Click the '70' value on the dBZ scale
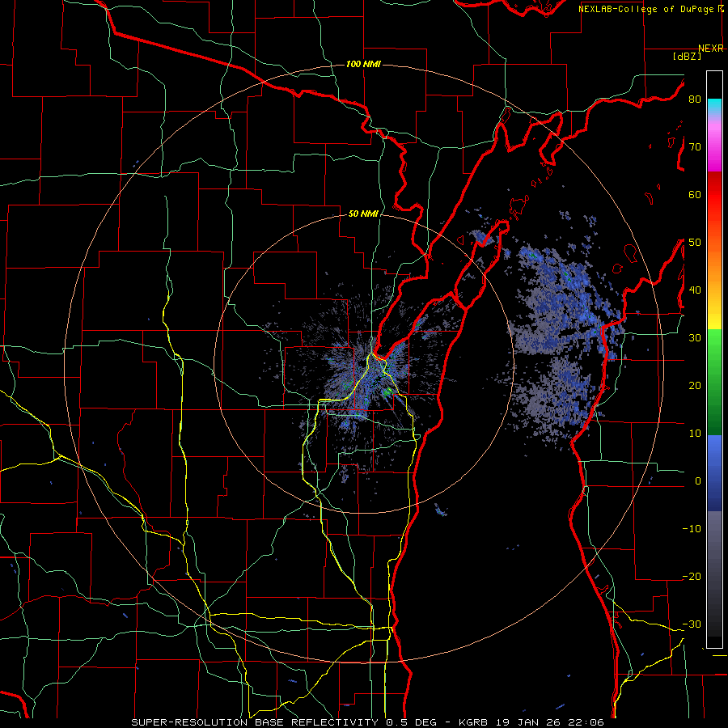The height and width of the screenshot is (728, 728). click(x=695, y=146)
